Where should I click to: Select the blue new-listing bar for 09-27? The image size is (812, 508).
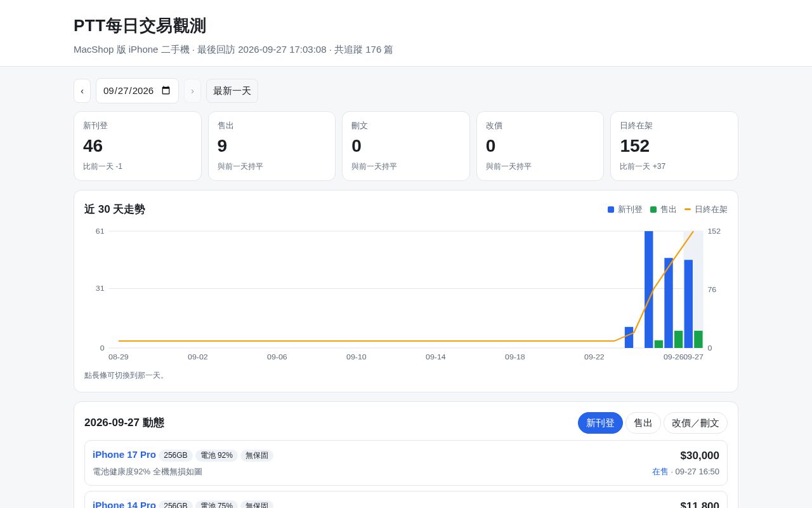click(x=688, y=304)
